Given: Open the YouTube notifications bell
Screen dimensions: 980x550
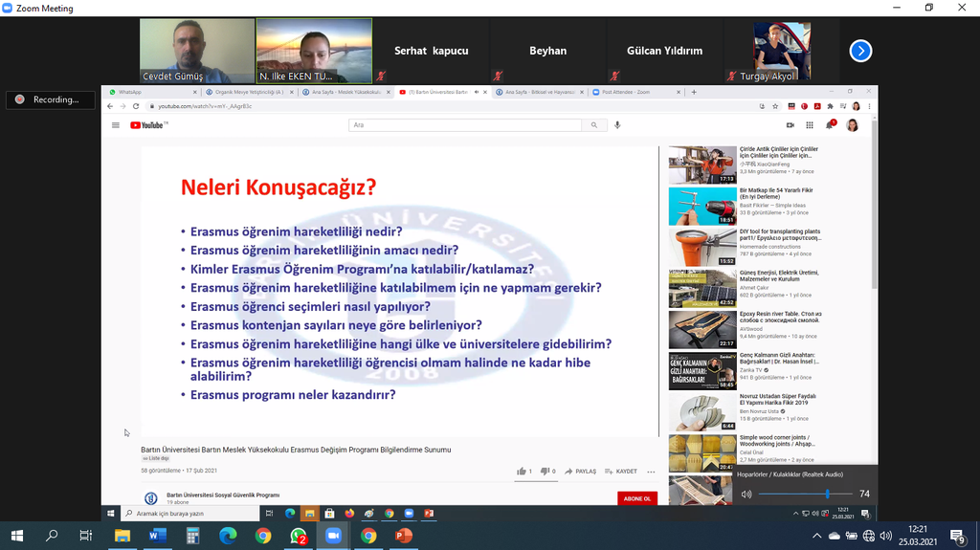Looking at the screenshot, I should point(830,125).
